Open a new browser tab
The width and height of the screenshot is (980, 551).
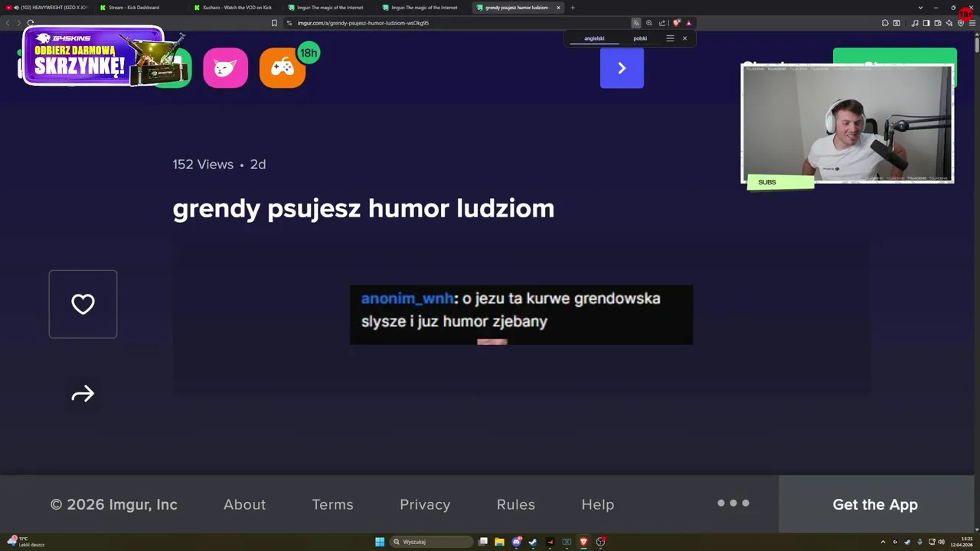coord(573,8)
